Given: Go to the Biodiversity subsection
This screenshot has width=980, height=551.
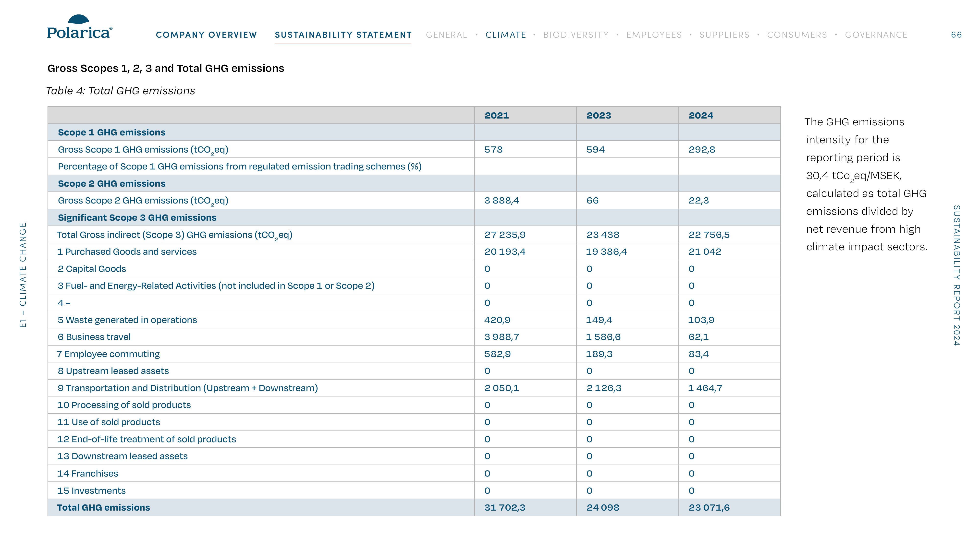Looking at the screenshot, I should click(x=576, y=35).
